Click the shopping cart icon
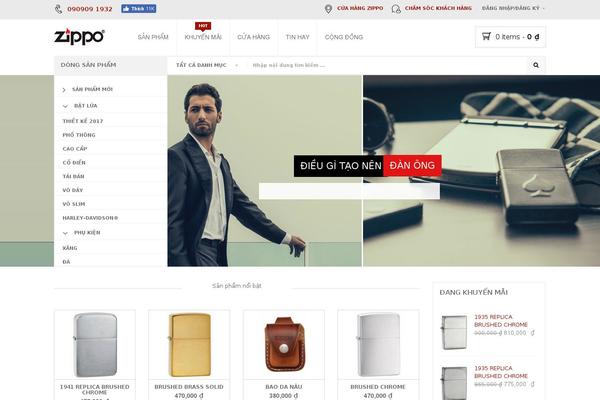Screen dimensions: 600x400 click(x=486, y=36)
